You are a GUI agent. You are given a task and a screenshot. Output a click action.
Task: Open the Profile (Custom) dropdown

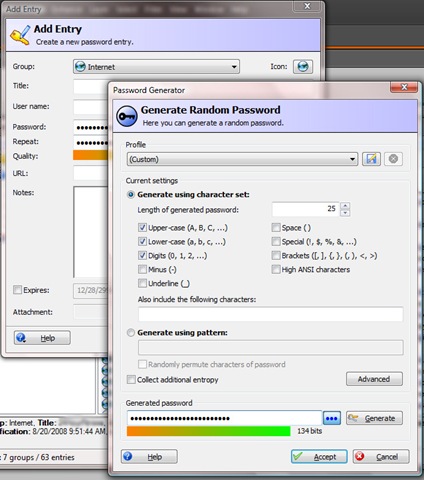click(x=242, y=159)
